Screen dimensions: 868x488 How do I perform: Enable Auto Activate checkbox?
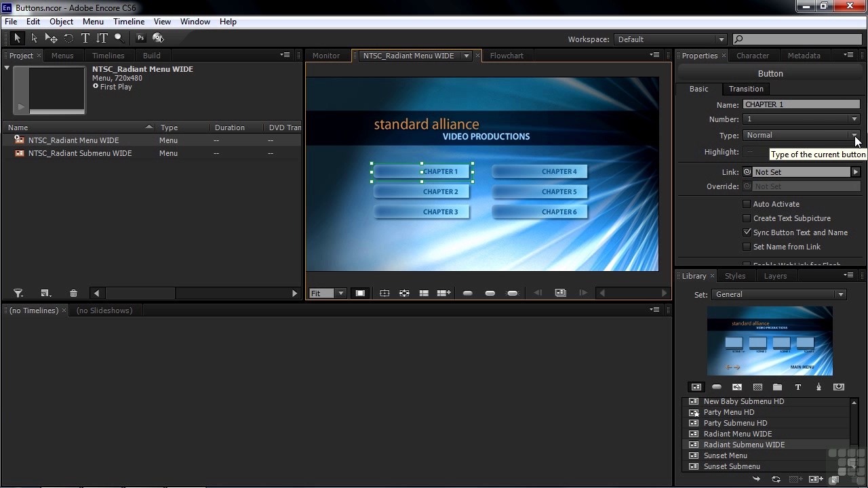tap(747, 204)
